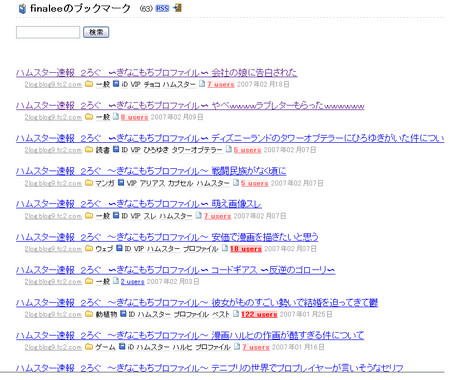Click 2log.blog9.fc2.com in コードギアス row

[53, 282]
